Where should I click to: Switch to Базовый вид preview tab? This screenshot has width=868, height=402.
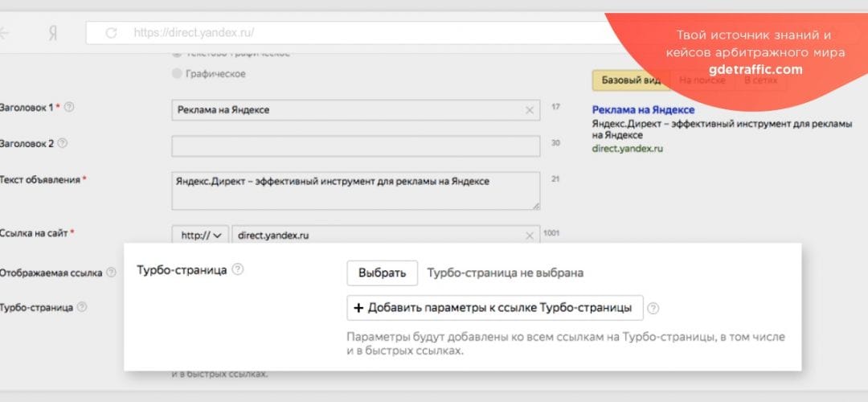tap(631, 80)
